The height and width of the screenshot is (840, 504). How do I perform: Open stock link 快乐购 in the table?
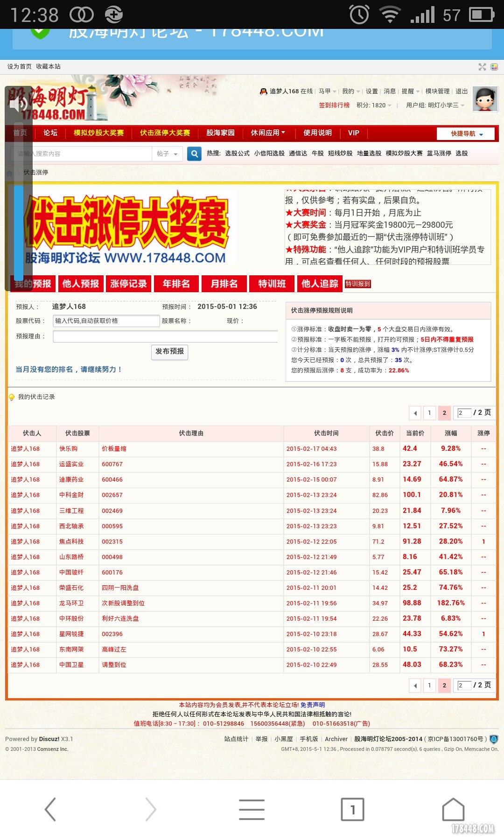pyautogui.click(x=69, y=449)
